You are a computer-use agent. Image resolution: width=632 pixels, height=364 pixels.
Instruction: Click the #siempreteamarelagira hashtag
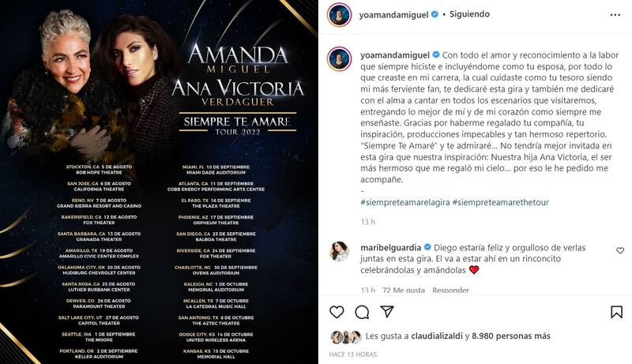point(404,203)
